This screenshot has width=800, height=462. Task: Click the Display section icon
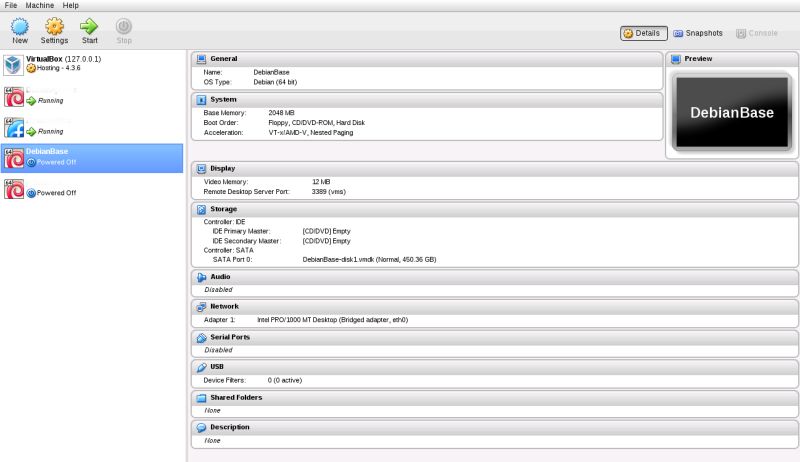pyautogui.click(x=202, y=168)
